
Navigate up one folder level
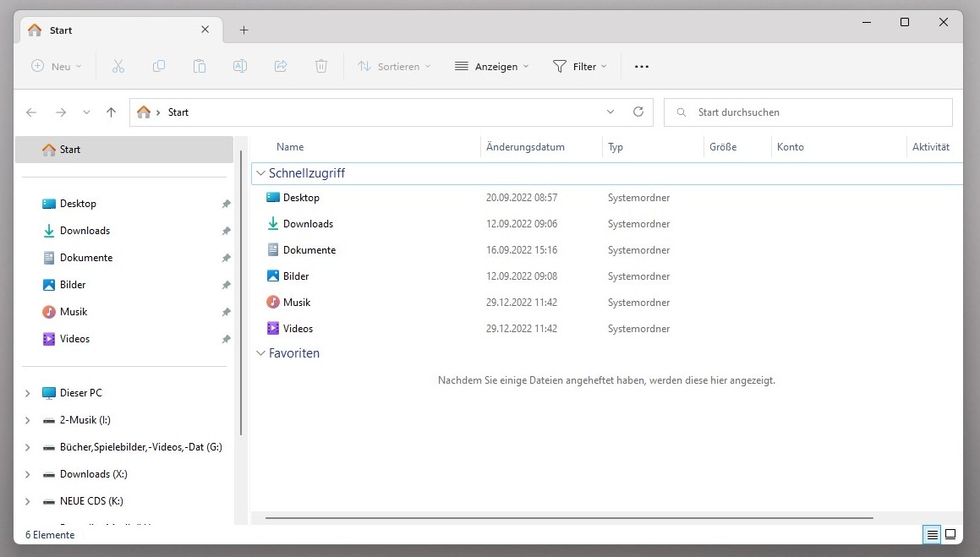111,112
